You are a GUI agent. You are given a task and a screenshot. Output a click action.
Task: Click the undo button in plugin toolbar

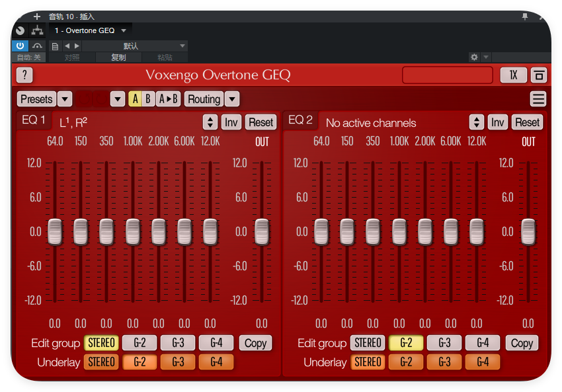click(x=85, y=99)
